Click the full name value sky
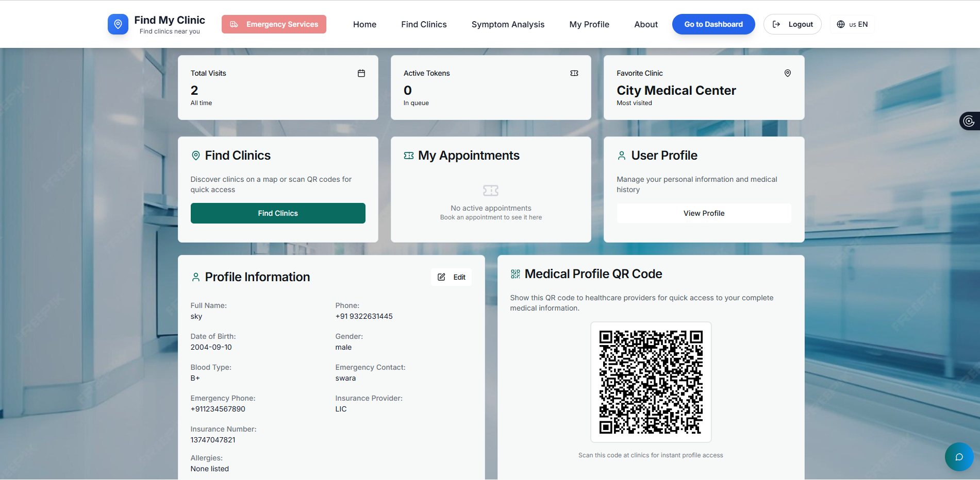Screen dimensions: 980x480 point(196,316)
